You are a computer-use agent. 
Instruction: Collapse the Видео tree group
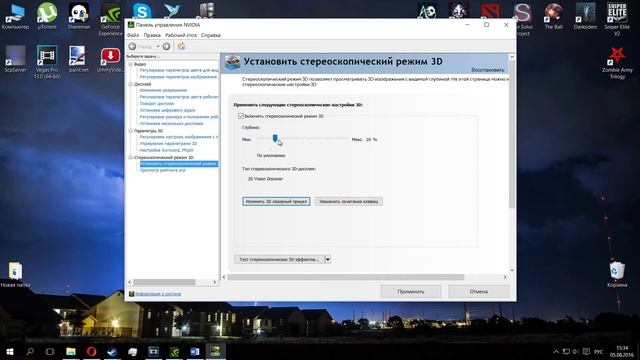tap(131, 64)
